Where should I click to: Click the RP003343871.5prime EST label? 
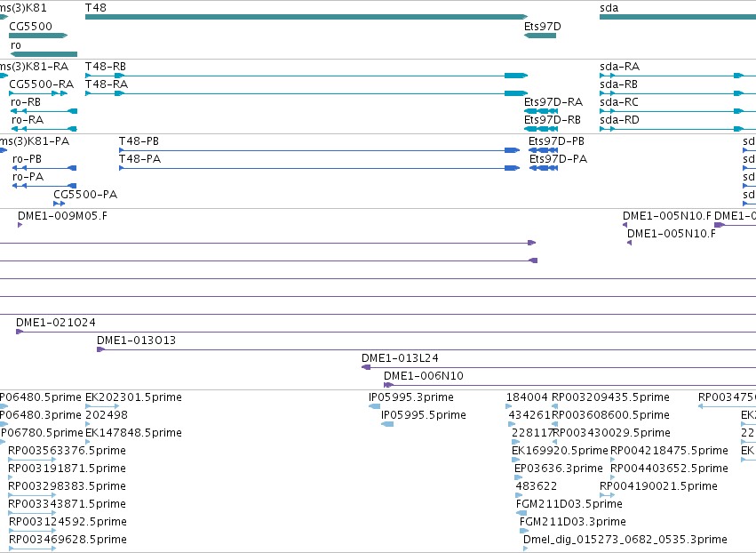click(x=67, y=504)
